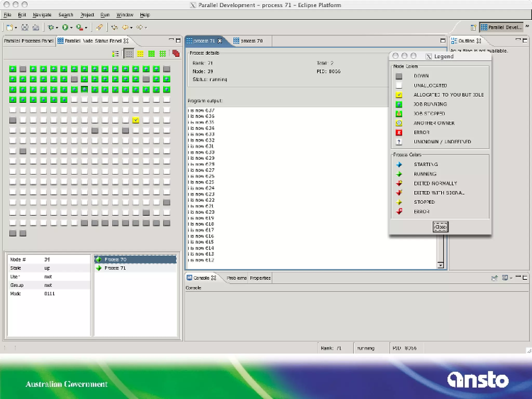
Task: Toggle the green running-nodes filter button
Action: point(151,54)
